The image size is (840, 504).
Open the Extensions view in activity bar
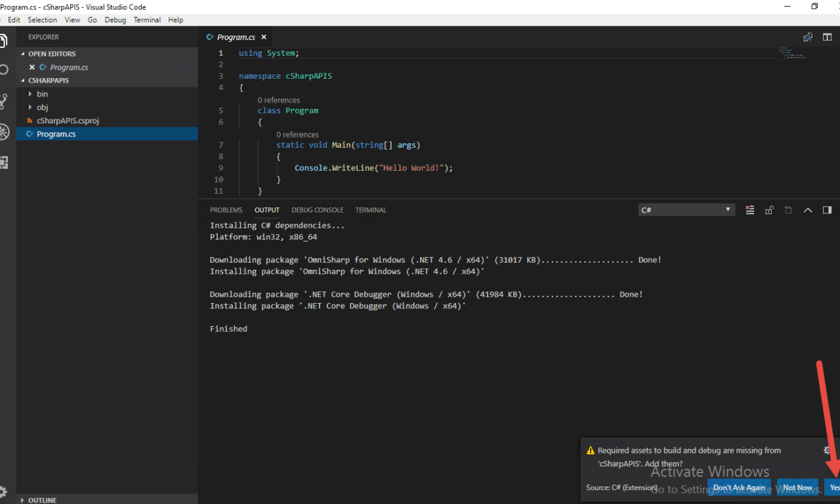(x=3, y=163)
